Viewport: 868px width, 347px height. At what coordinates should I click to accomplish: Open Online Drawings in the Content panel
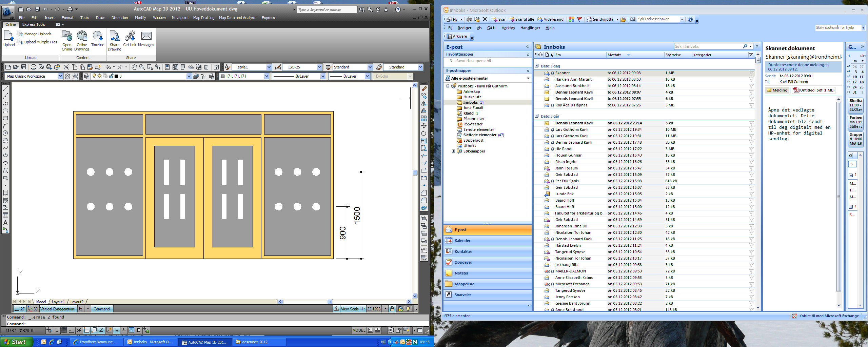82,41
